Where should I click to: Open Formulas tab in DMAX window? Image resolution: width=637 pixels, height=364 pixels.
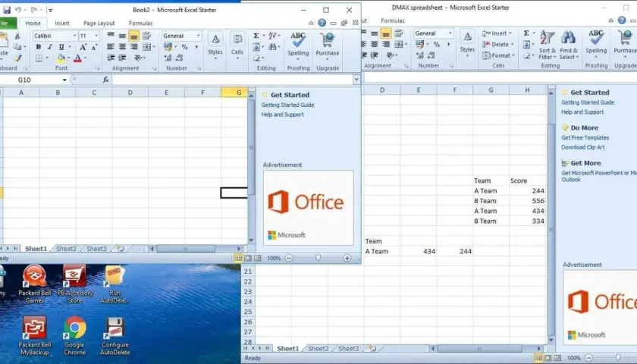393,20
